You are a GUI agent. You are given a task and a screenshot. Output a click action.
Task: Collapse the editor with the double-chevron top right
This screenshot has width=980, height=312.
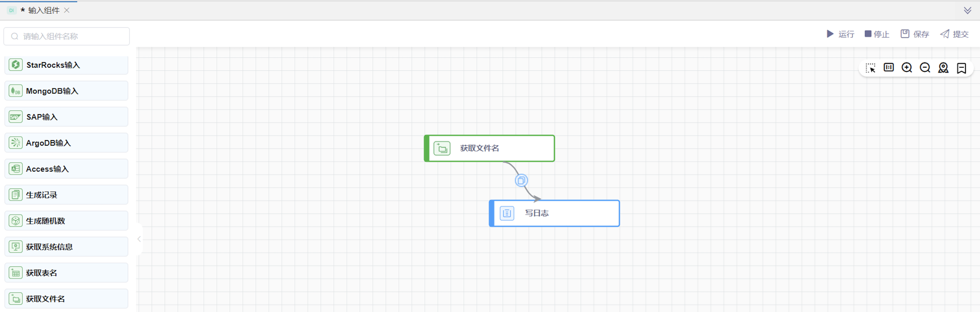pyautogui.click(x=968, y=10)
